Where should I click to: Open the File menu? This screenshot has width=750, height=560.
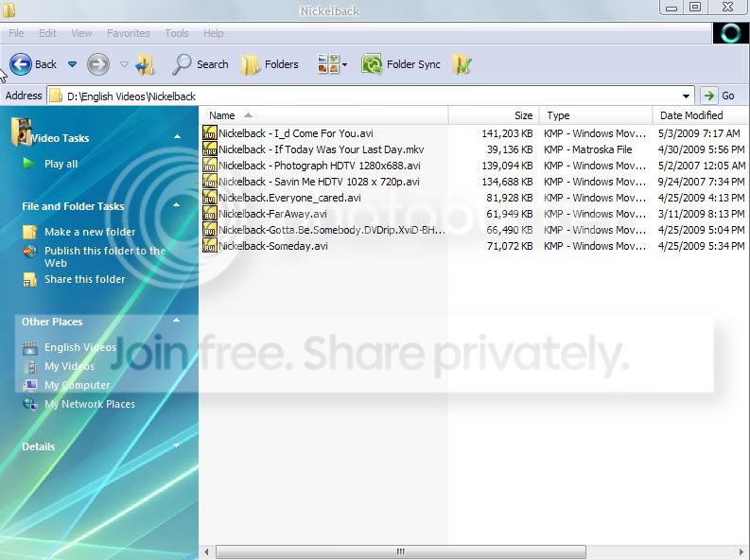click(x=16, y=33)
